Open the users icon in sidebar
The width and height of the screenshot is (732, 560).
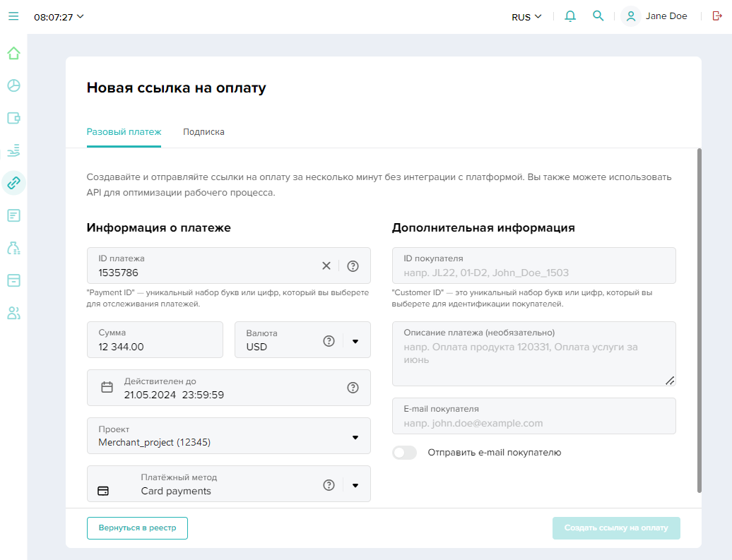[x=13, y=313]
